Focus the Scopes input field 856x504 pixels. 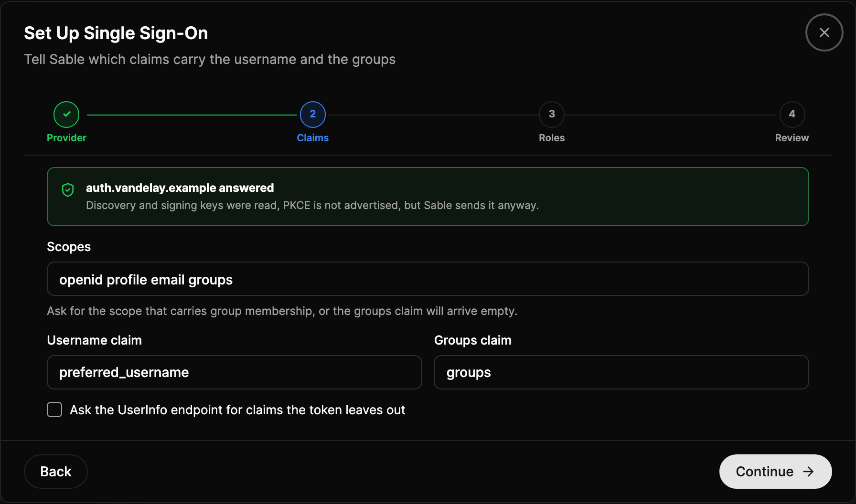tap(428, 279)
